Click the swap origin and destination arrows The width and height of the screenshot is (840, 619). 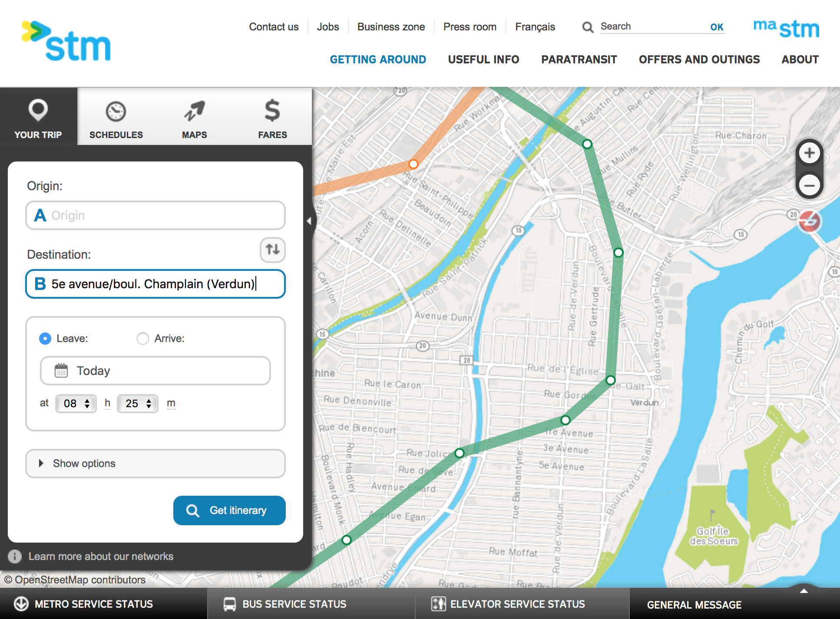pos(272,250)
